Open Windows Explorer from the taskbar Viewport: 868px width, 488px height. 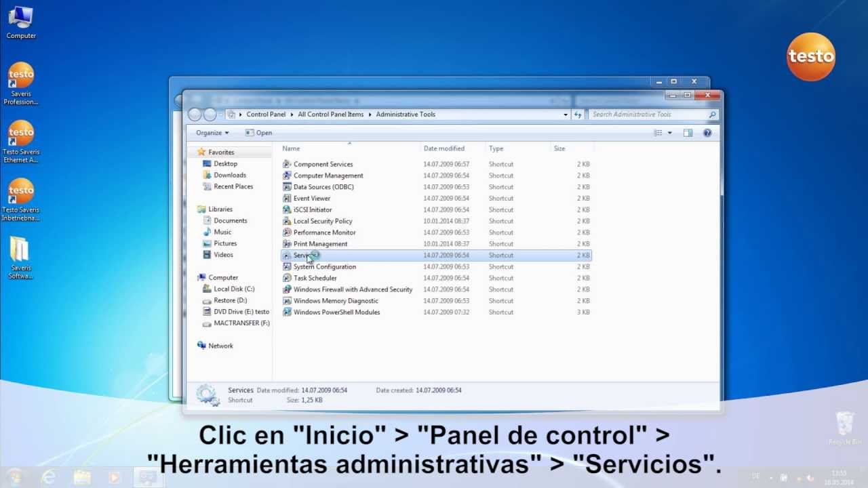pyautogui.click(x=82, y=477)
